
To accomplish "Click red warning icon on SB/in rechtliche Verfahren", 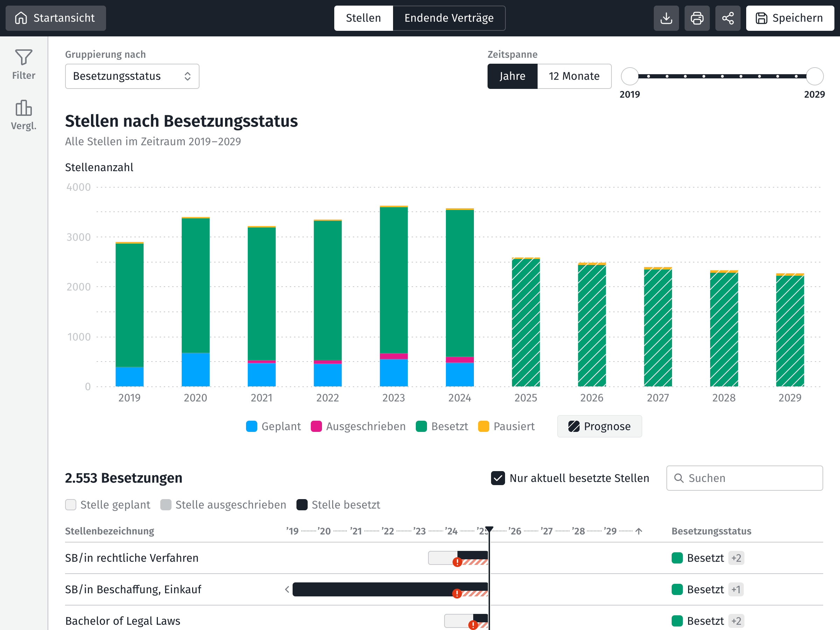I will point(457,562).
